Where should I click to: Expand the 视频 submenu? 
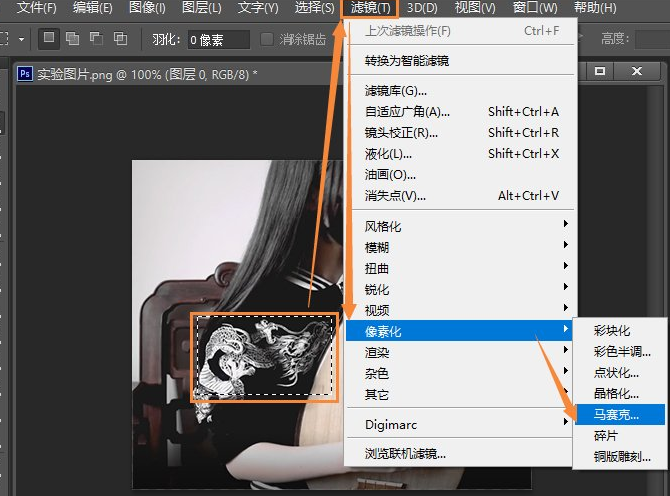[x=461, y=310]
